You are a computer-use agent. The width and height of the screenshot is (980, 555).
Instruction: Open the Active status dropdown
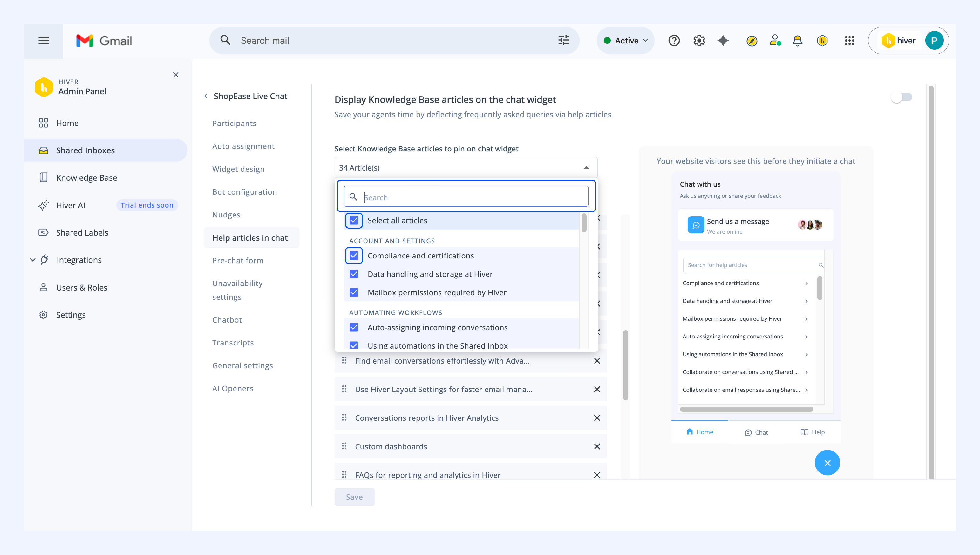point(625,40)
